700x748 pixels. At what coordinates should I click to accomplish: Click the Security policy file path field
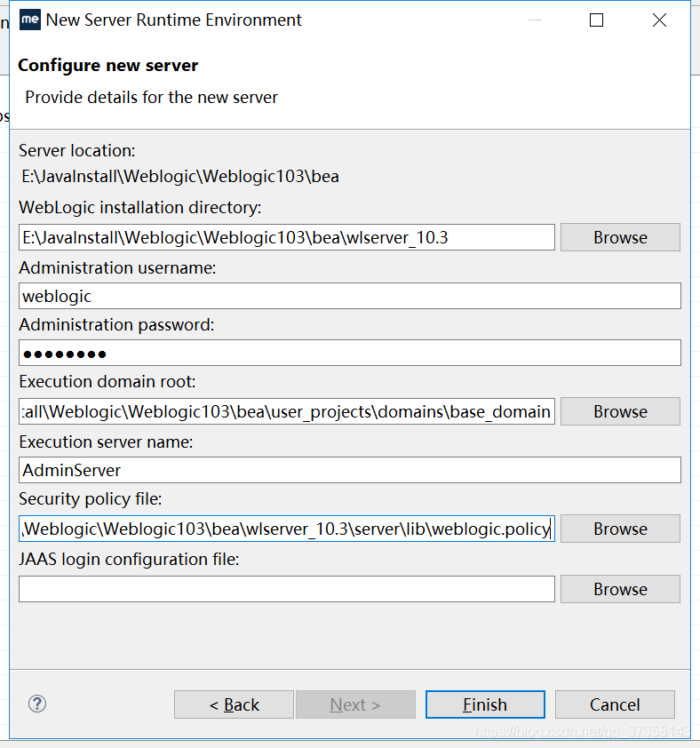tap(284, 529)
